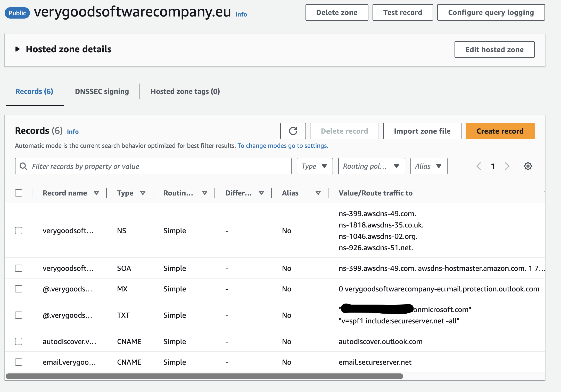Click the Delete zone button

click(337, 12)
